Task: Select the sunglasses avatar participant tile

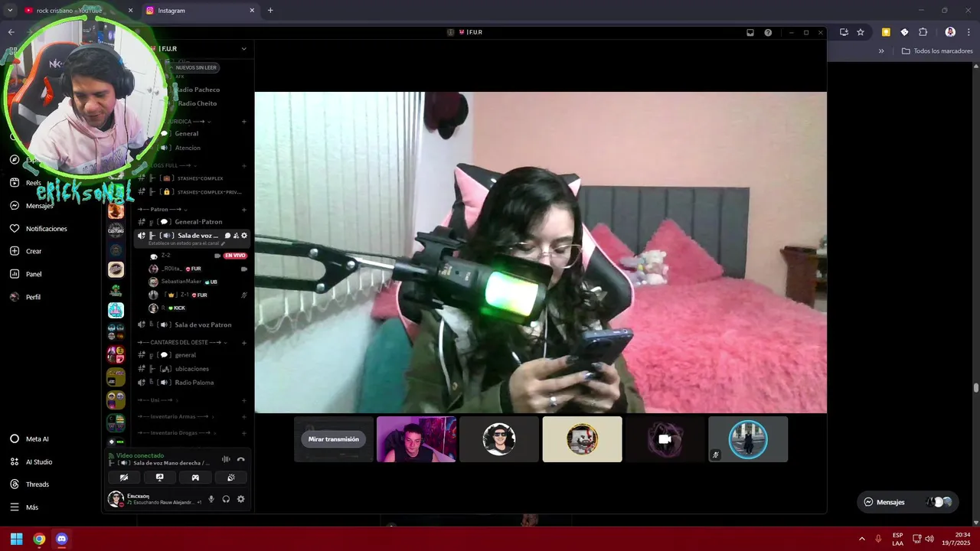Action: pos(499,439)
